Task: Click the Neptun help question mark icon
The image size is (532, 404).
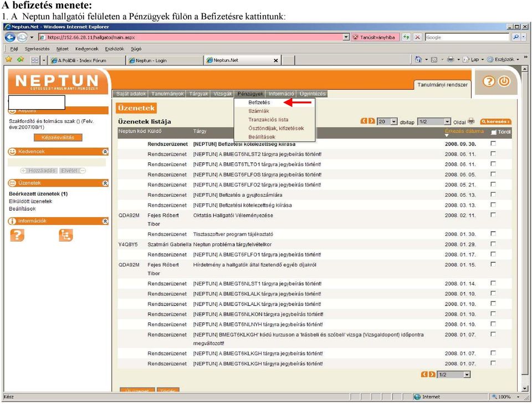Action: pyautogui.click(x=489, y=81)
